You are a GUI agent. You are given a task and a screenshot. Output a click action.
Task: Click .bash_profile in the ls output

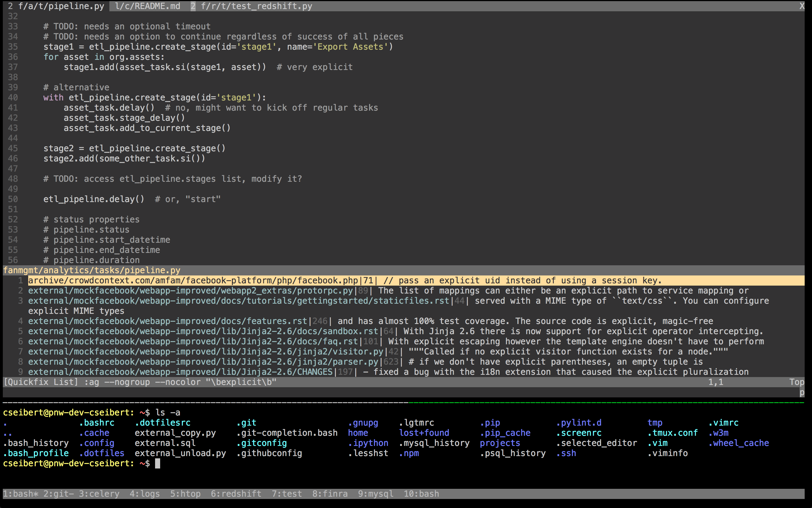tap(36, 453)
